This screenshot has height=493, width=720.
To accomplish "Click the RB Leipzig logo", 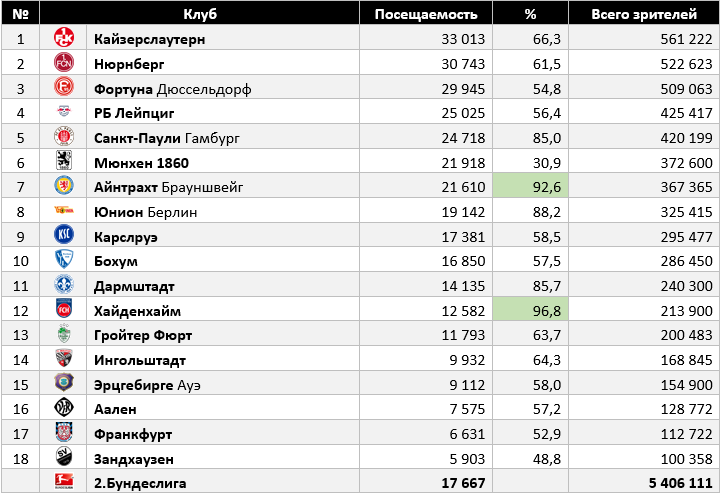I will pyautogui.click(x=64, y=113).
